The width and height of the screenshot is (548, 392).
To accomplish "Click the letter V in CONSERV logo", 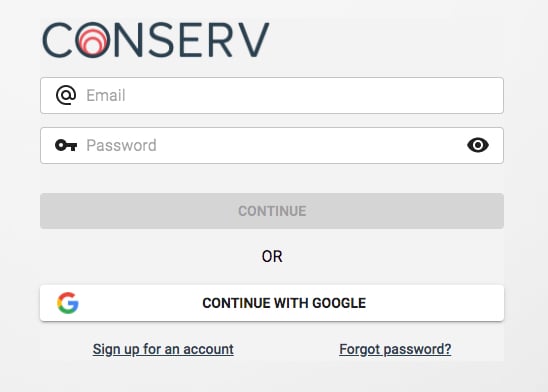I will click(x=253, y=40).
